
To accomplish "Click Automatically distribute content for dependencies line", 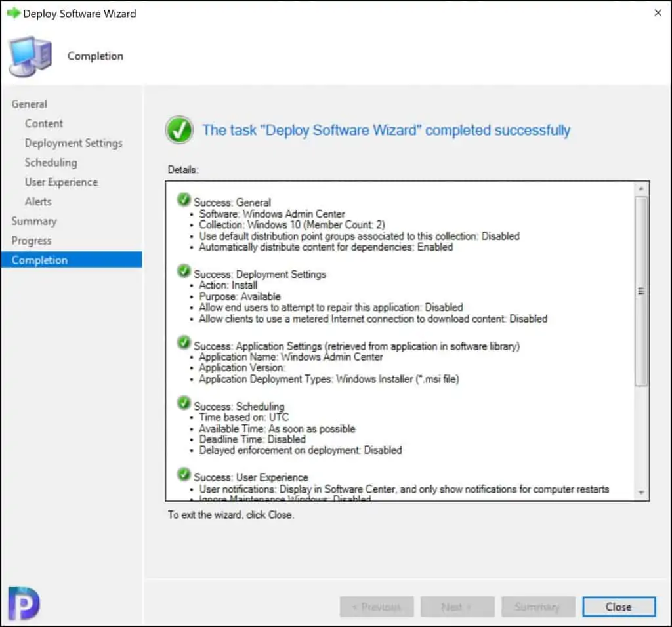I will [325, 247].
